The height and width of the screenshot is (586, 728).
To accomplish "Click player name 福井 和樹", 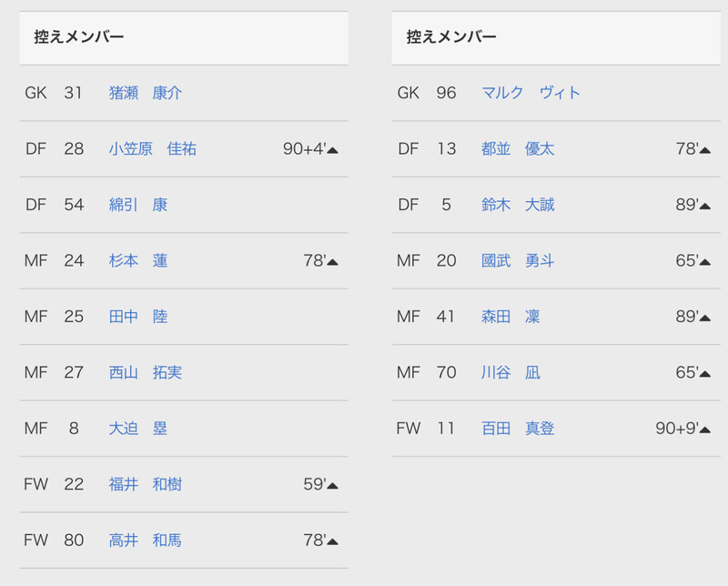I will point(146,484).
